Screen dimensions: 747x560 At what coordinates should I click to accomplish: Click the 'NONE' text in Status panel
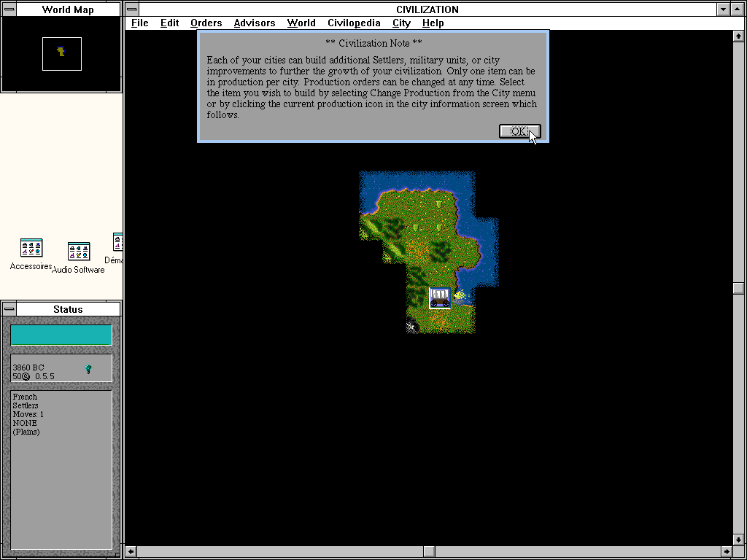click(x=25, y=423)
